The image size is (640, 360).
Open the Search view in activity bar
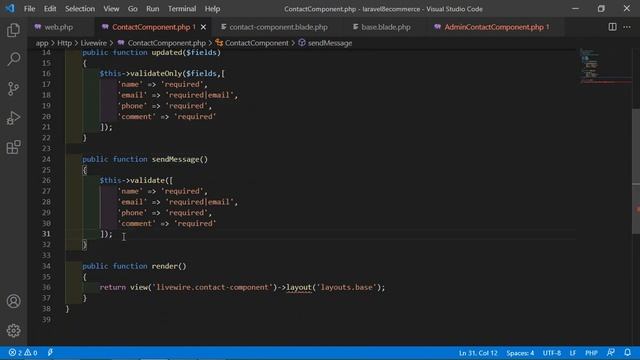pyautogui.click(x=13, y=59)
